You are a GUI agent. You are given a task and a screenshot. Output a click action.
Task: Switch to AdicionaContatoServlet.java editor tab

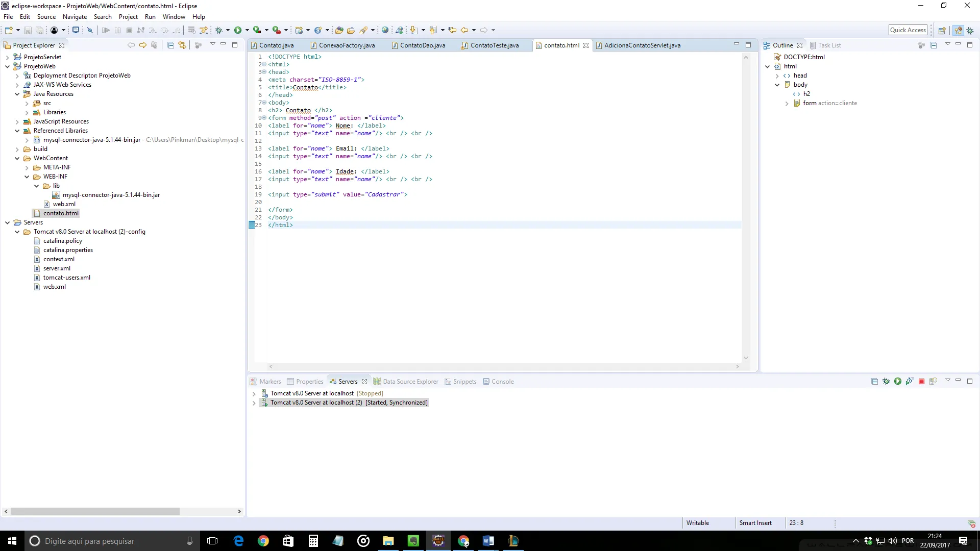point(642,45)
